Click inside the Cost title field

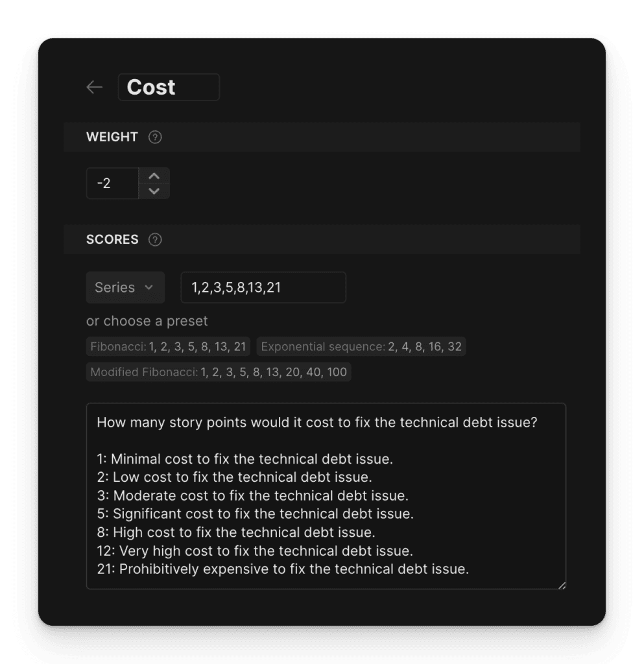point(169,86)
